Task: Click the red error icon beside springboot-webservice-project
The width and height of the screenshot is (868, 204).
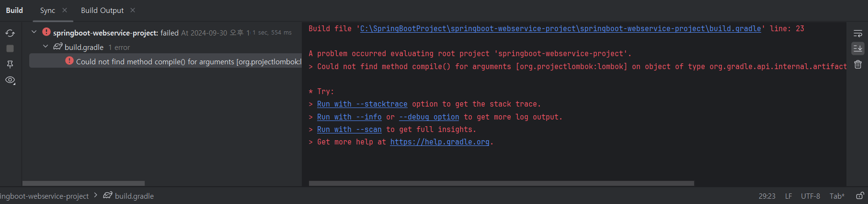Action: [x=46, y=32]
